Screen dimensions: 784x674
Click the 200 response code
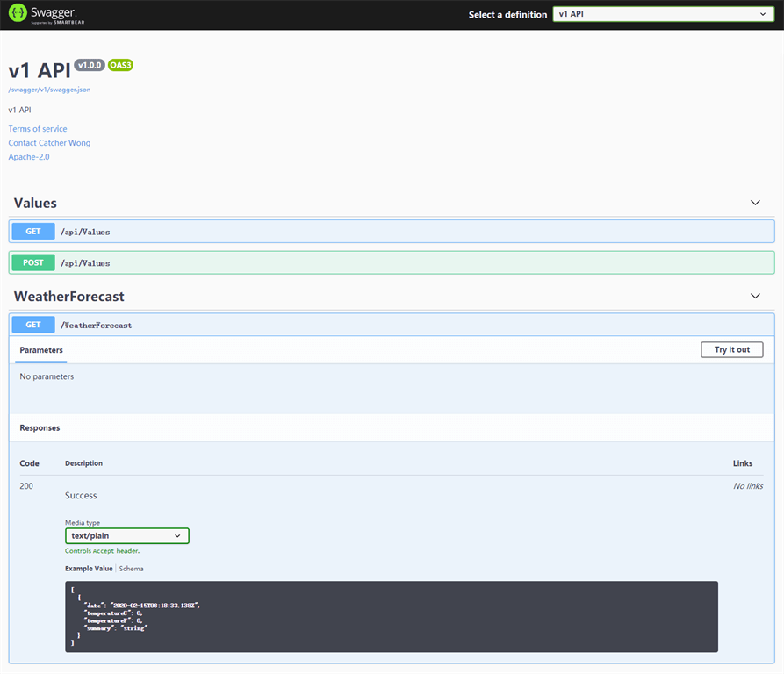26,486
